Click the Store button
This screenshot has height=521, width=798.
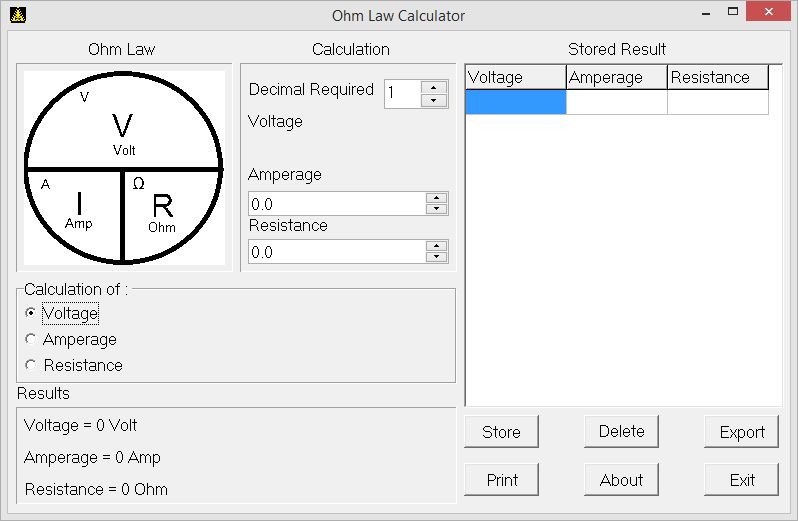[x=501, y=431]
